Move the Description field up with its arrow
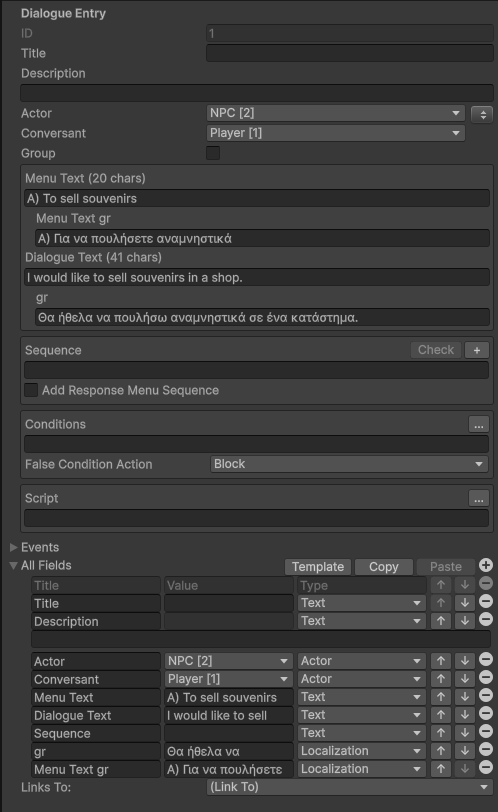Screen dimensions: 498x812 (x=441, y=620)
